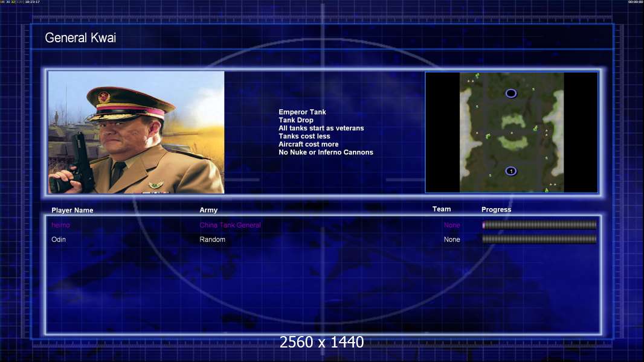Click the General Kwai title text
The image size is (644, 362).
(x=80, y=38)
